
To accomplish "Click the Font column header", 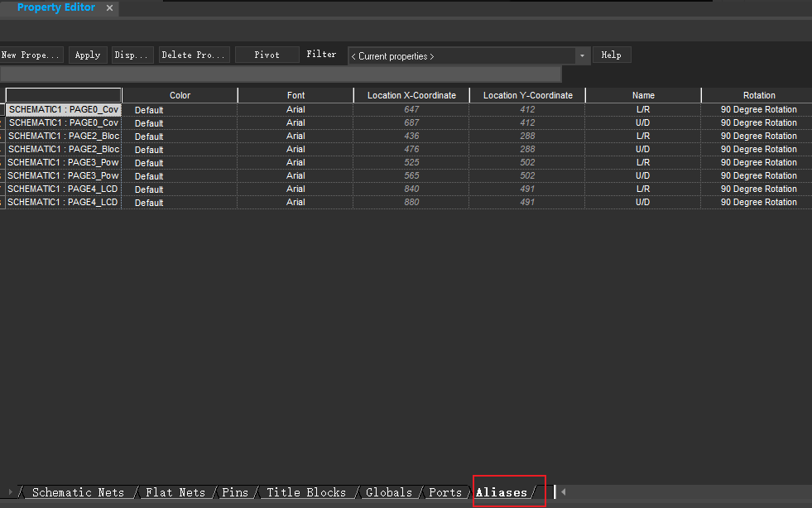I will tap(295, 95).
